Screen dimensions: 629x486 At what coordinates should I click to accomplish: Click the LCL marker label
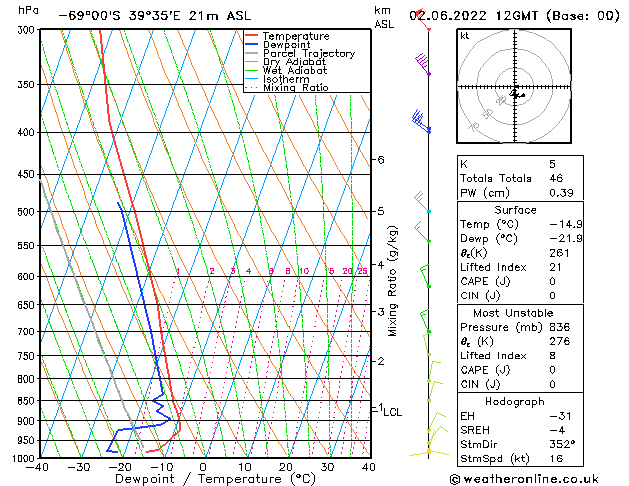[x=392, y=412]
